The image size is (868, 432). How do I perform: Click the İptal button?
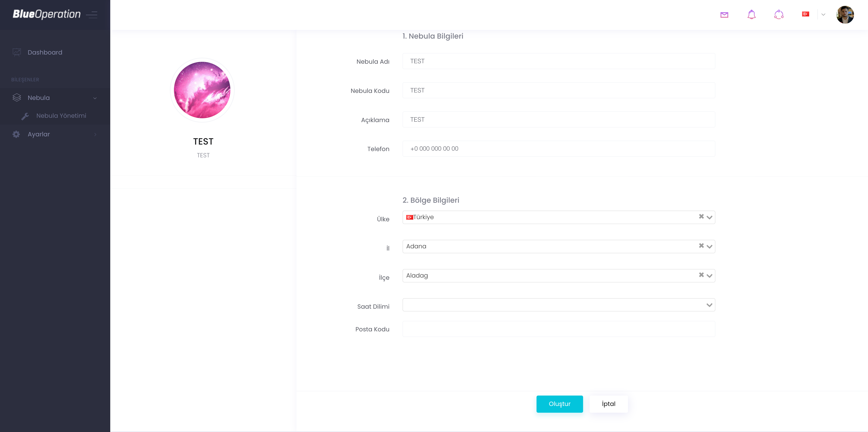pyautogui.click(x=608, y=404)
